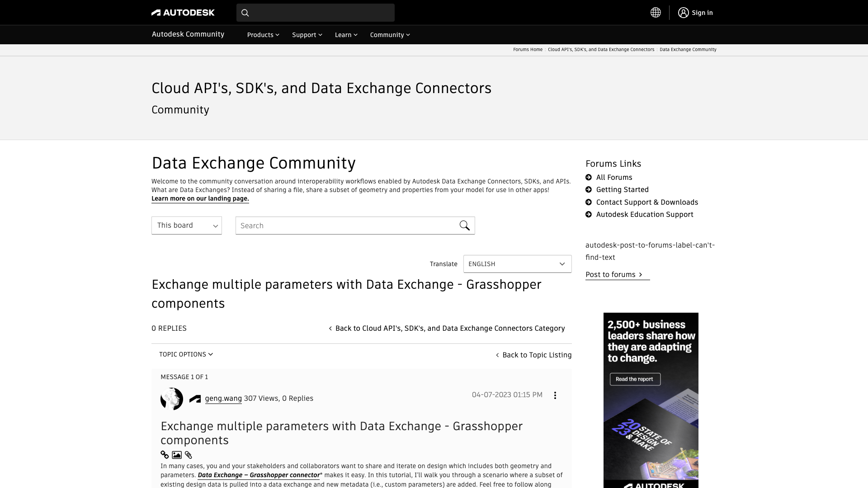Expand the Community nav menu
Viewport: 868px width, 488px height.
pos(390,35)
